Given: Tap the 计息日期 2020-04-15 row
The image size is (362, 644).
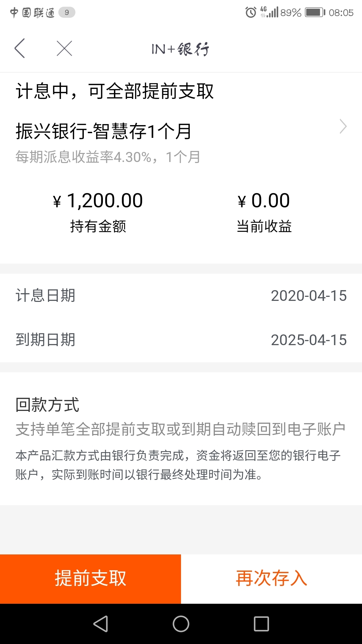Looking at the screenshot, I should click(181, 296).
